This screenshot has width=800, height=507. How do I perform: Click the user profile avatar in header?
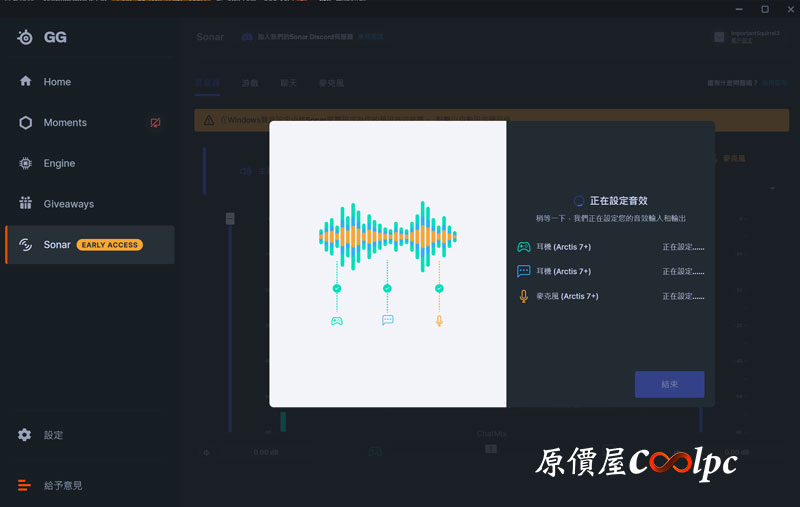point(719,37)
